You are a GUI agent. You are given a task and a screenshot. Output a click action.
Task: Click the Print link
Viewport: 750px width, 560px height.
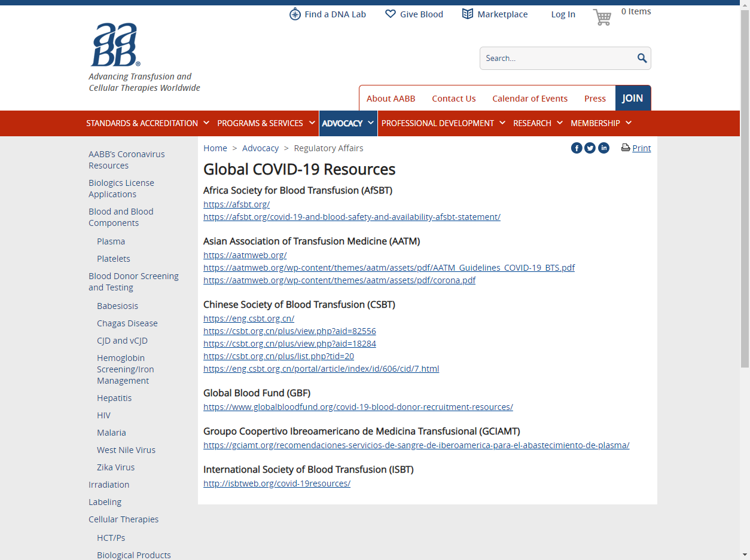coord(642,148)
